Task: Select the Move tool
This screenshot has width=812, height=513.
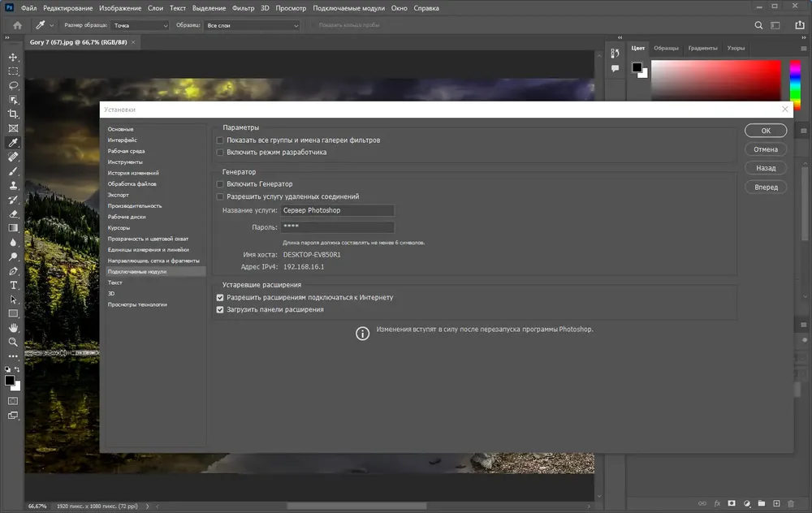Action: [14, 57]
